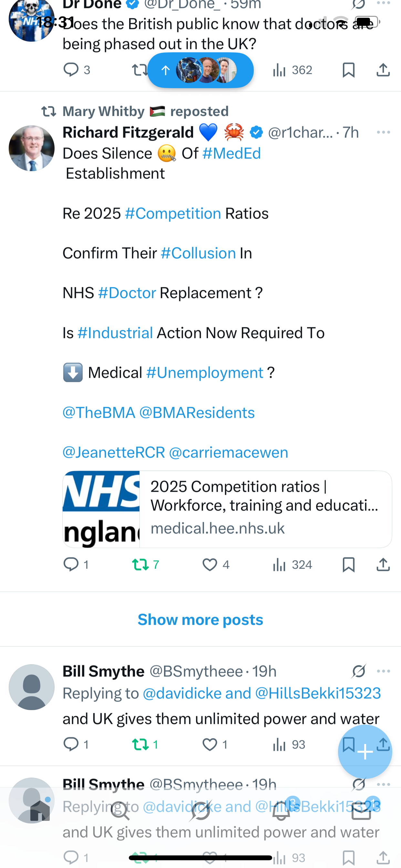Viewport: 401px width, 868px height.
Task: Open the #MedEd hashtag
Action: click(231, 153)
